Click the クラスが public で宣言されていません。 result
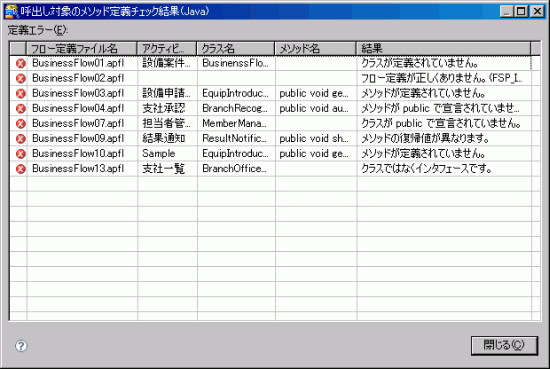The width and height of the screenshot is (550, 369). tap(444, 124)
